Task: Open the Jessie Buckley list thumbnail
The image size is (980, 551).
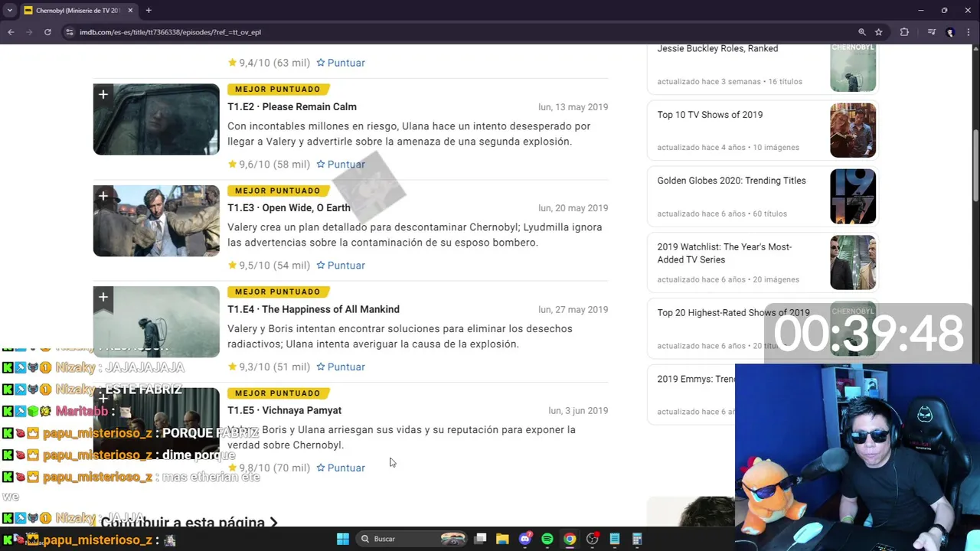Action: 853,67
